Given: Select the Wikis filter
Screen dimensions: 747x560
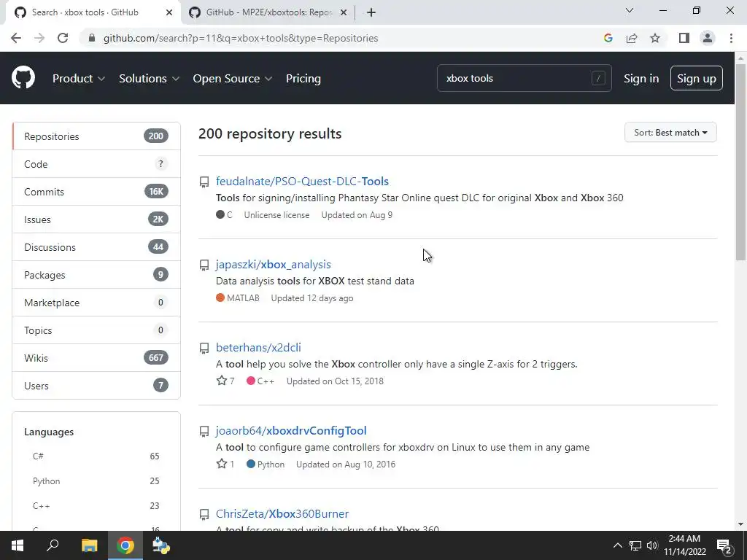Looking at the screenshot, I should [x=96, y=357].
